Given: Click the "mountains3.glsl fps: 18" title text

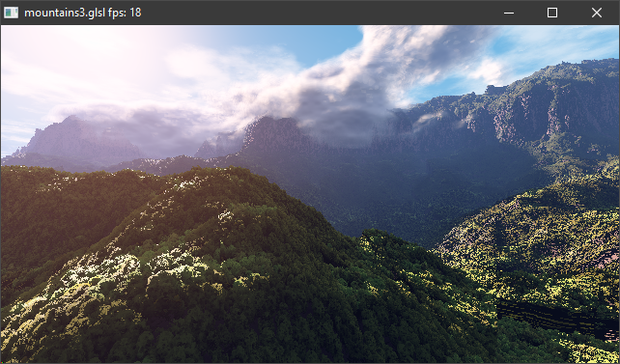Looking at the screenshot, I should [83, 13].
